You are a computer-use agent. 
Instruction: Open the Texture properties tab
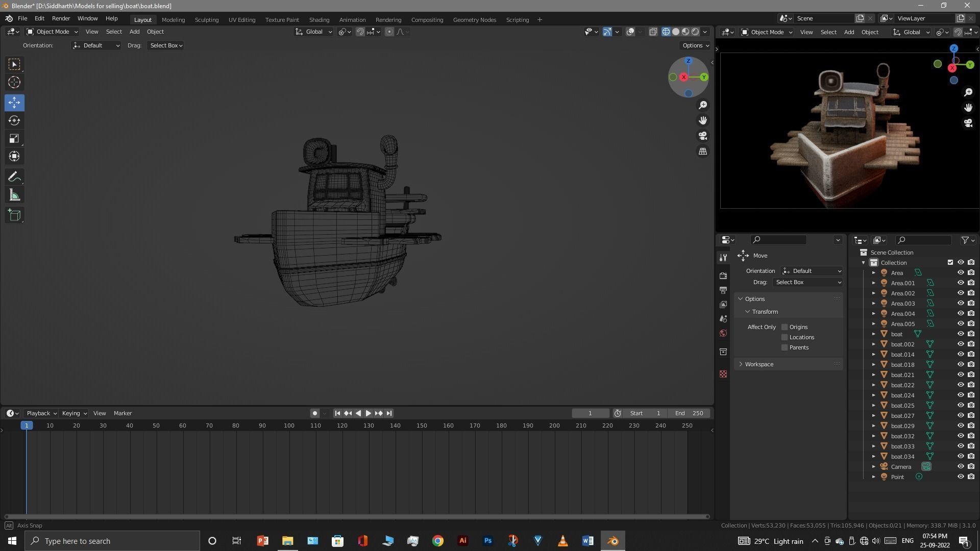click(x=723, y=374)
